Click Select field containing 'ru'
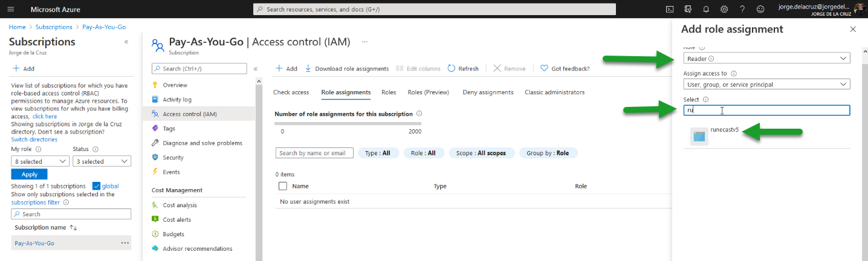 click(x=766, y=110)
